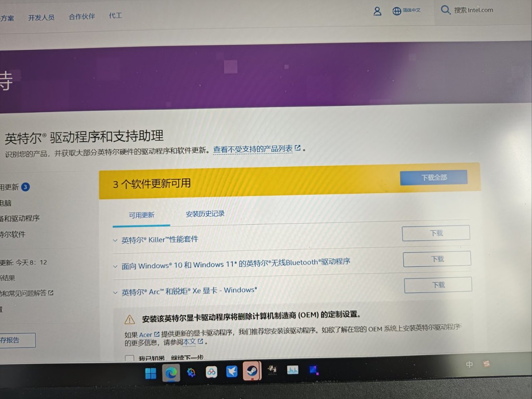The image size is (532, 399).
Task: Open the graph monitor taskbar icon
Action: (x=293, y=369)
